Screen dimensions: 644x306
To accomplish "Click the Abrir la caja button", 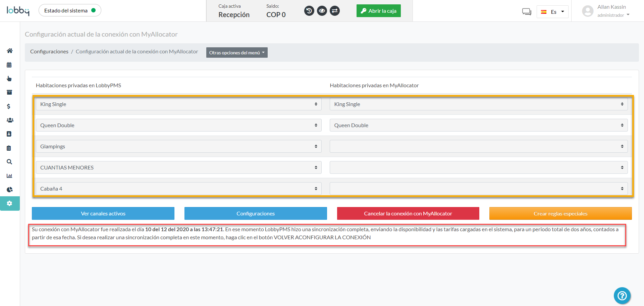I will [378, 11].
